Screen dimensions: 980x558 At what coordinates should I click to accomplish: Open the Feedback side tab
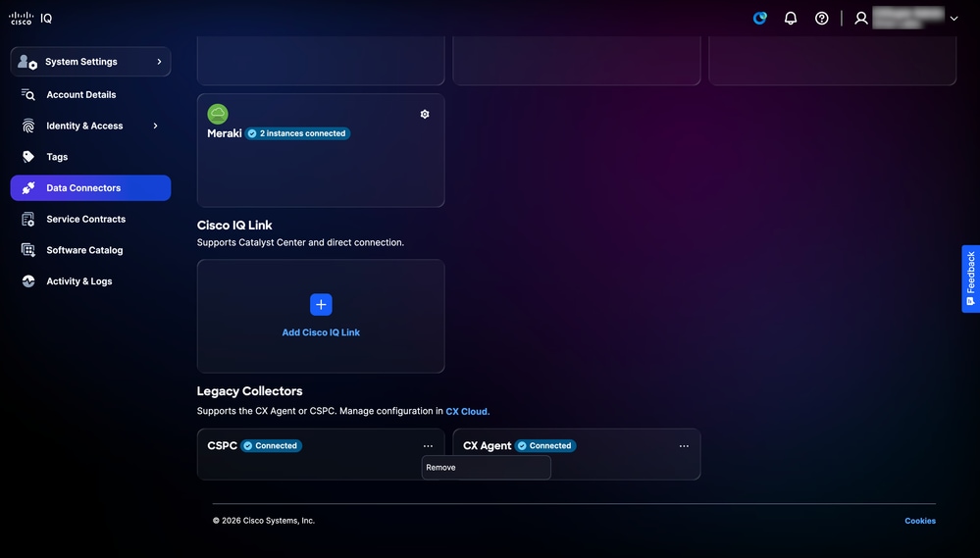point(970,279)
